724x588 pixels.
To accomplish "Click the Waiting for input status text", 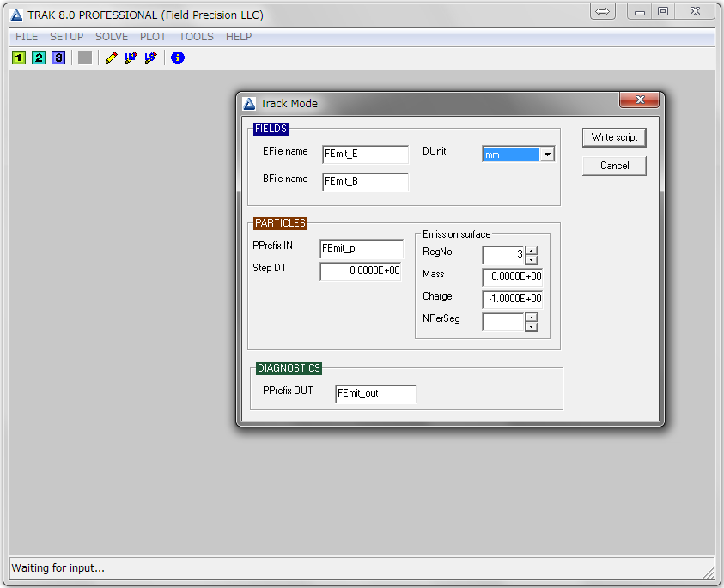I will tap(58, 567).
